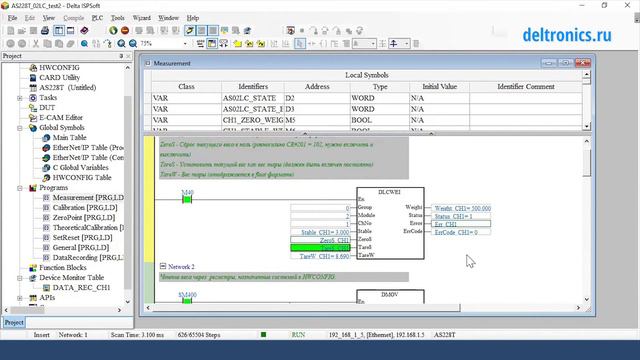Select DATA_REC_CH1 monitor table
Viewport: 640px width, 360px height.
[x=81, y=288]
